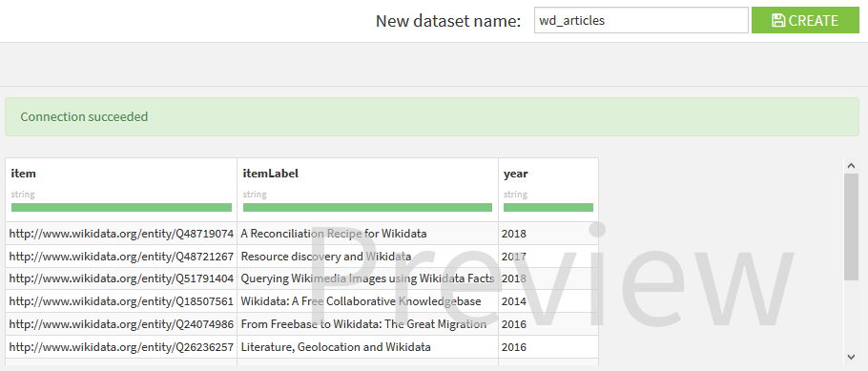This screenshot has height=371, width=868.
Task: Click the Connection succeeded message banner
Action: click(432, 117)
